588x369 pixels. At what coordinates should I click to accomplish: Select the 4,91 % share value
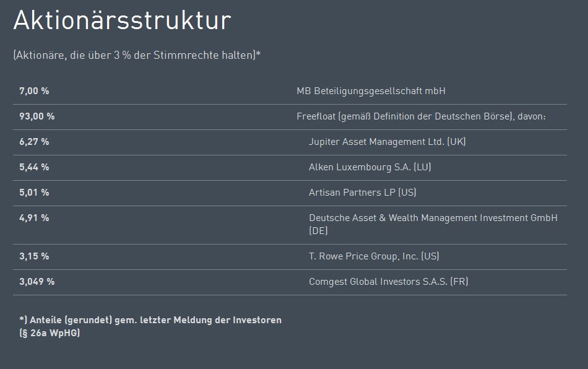click(x=34, y=218)
